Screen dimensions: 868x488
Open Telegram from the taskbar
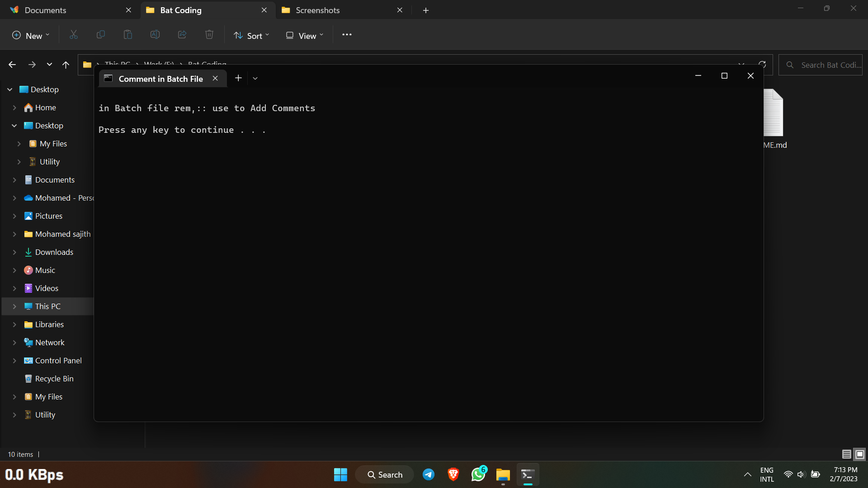428,474
